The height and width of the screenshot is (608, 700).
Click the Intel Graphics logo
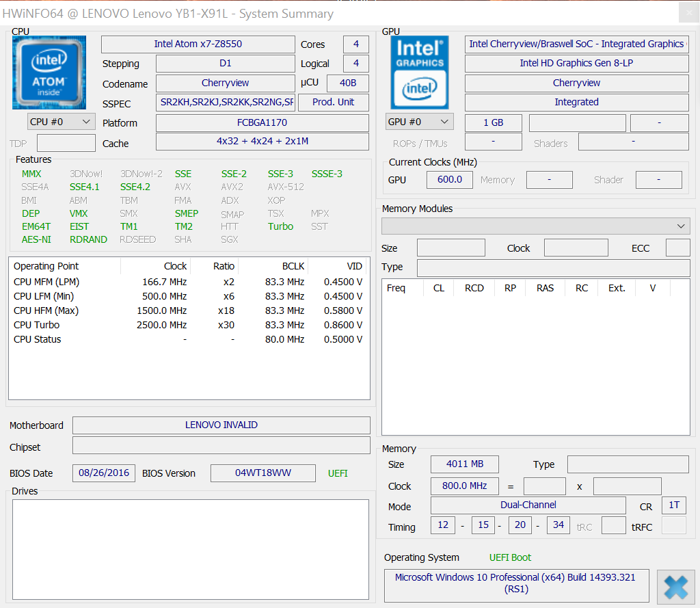(419, 72)
